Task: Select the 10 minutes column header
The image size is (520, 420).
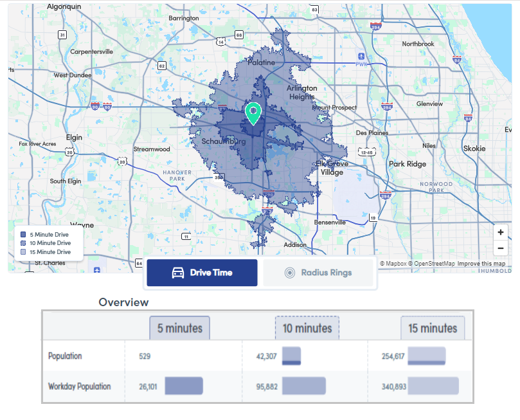Action: 307,328
